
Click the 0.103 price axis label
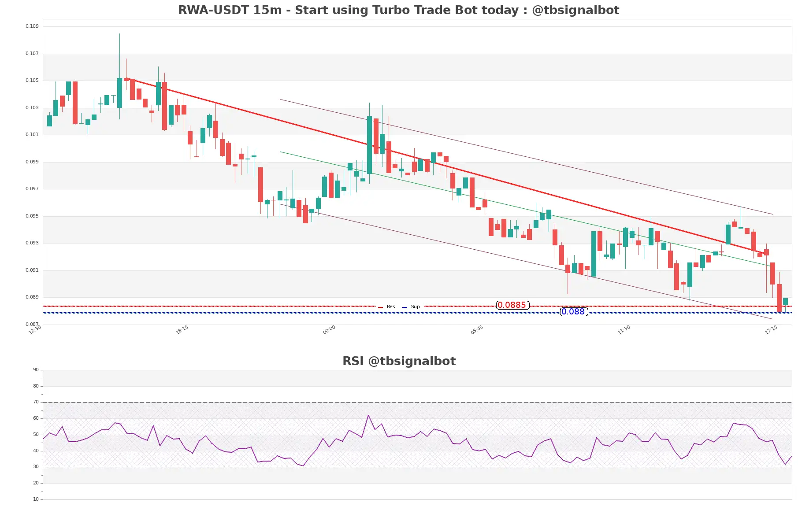(32, 108)
